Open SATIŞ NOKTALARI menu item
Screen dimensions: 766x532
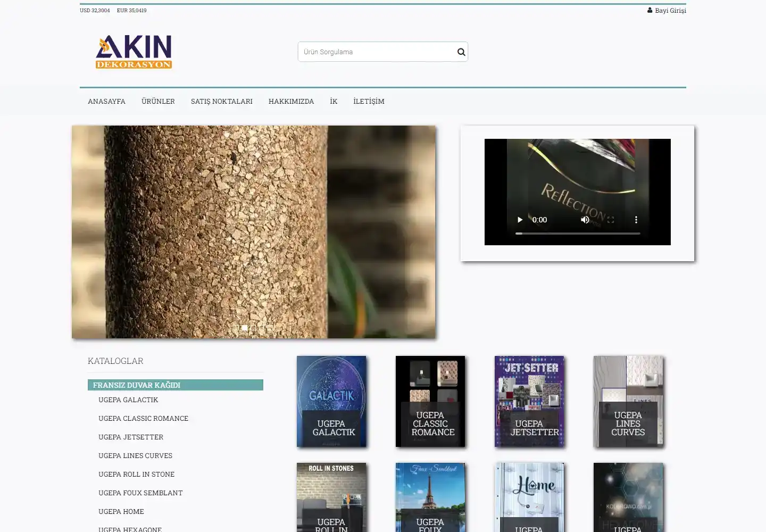pos(222,102)
